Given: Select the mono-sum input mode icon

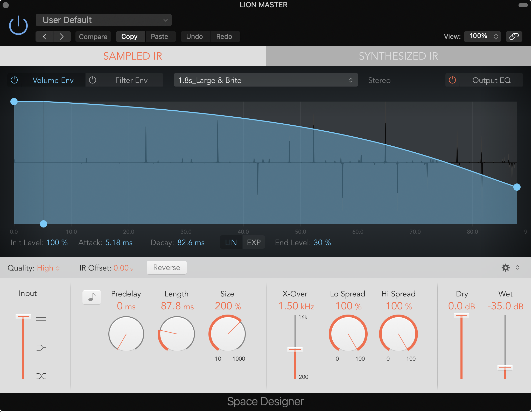Looking at the screenshot, I should [41, 347].
